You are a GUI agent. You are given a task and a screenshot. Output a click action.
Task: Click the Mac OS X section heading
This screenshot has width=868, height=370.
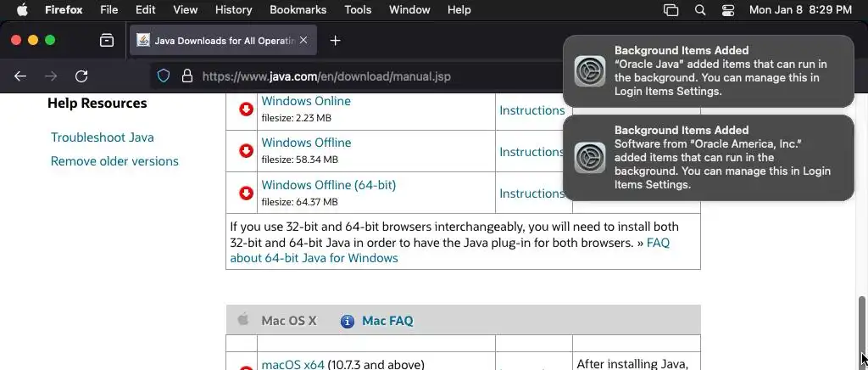click(x=289, y=321)
